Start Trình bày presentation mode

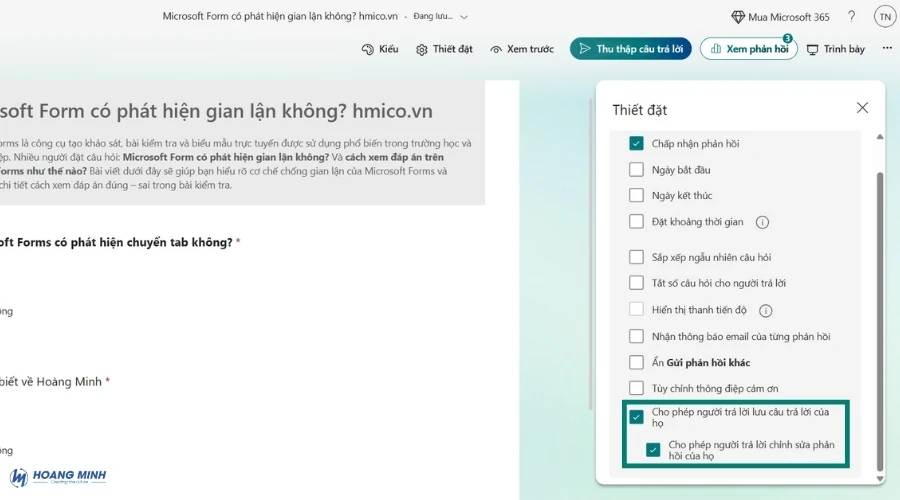point(836,49)
